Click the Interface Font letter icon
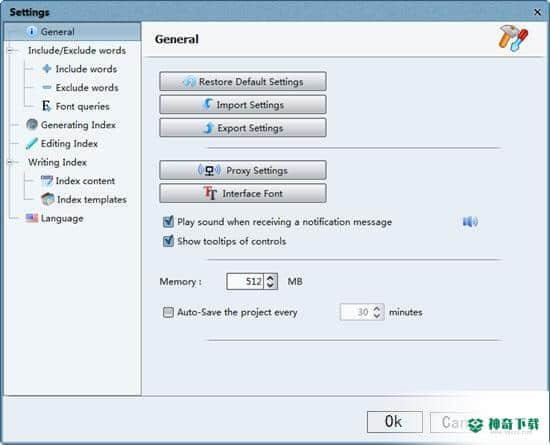550x445 pixels. pos(210,193)
